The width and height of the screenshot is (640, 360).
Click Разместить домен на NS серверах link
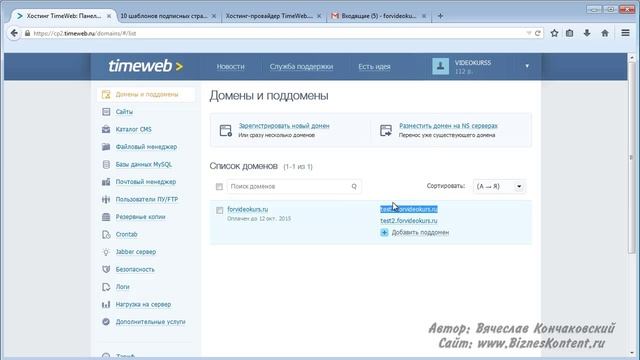click(448, 126)
